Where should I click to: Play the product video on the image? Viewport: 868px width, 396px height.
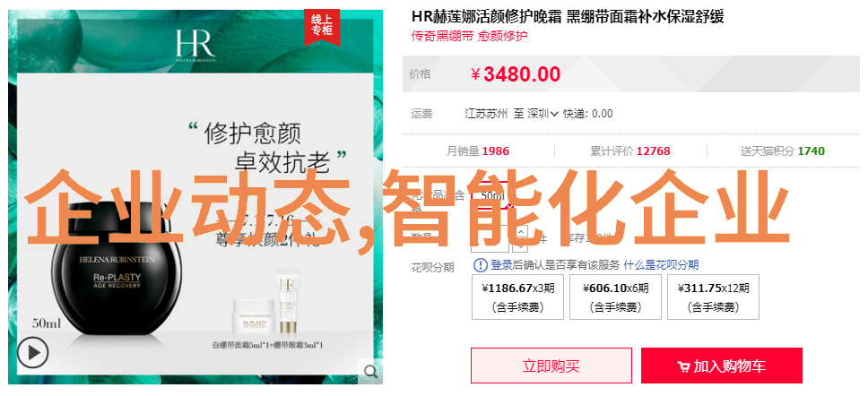(32, 352)
